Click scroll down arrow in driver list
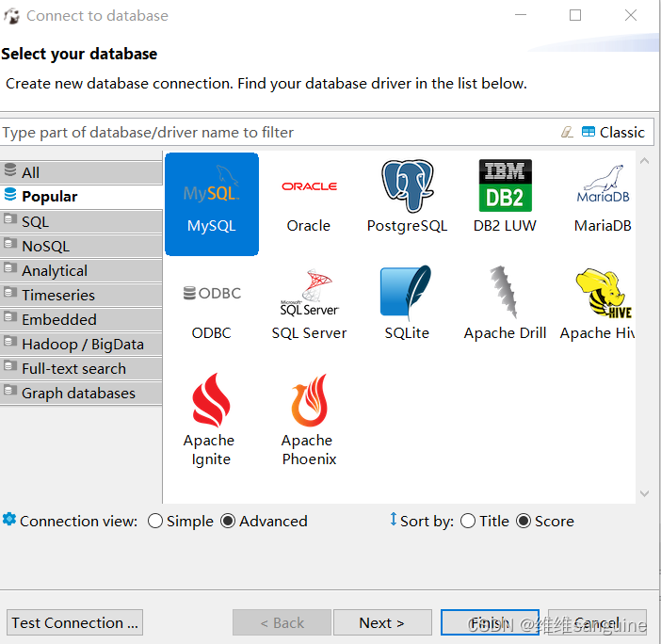 [645, 493]
